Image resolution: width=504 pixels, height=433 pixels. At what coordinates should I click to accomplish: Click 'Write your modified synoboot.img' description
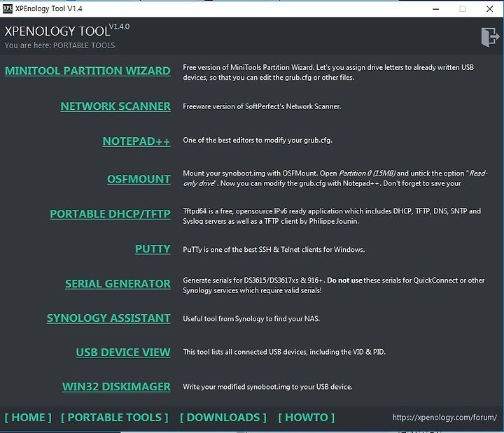click(x=267, y=387)
